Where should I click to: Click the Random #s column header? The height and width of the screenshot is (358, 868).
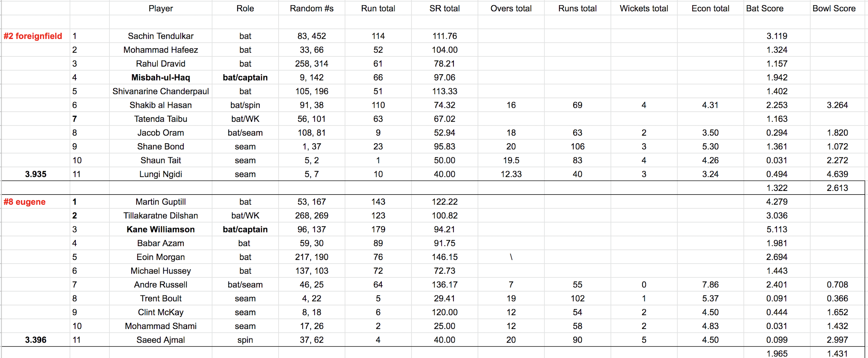[x=311, y=9]
